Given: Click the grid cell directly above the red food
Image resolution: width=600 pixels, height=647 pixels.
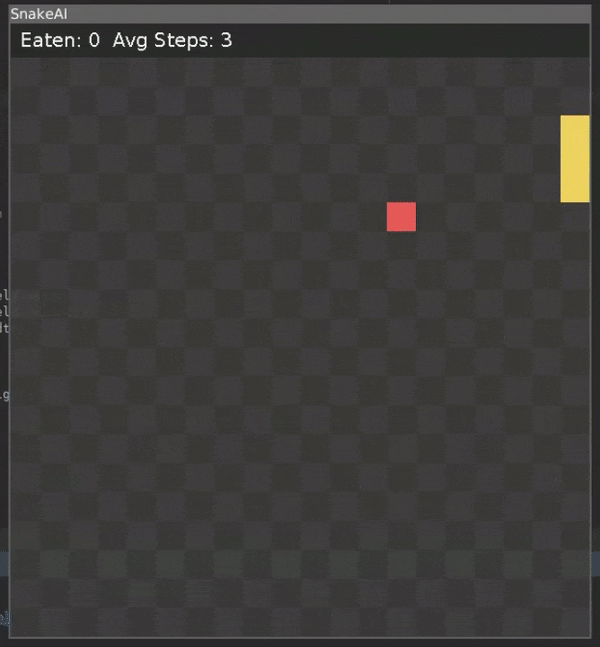Looking at the screenshot, I should [x=401, y=188].
